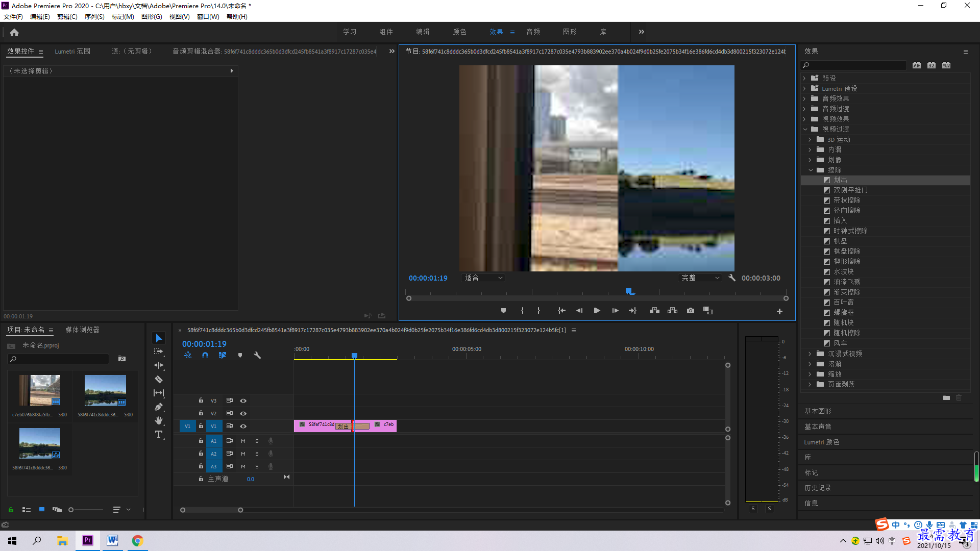Solo track A2

[257, 454]
